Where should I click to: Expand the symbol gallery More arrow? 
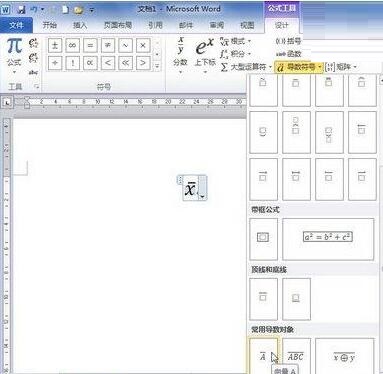pyautogui.click(x=157, y=66)
